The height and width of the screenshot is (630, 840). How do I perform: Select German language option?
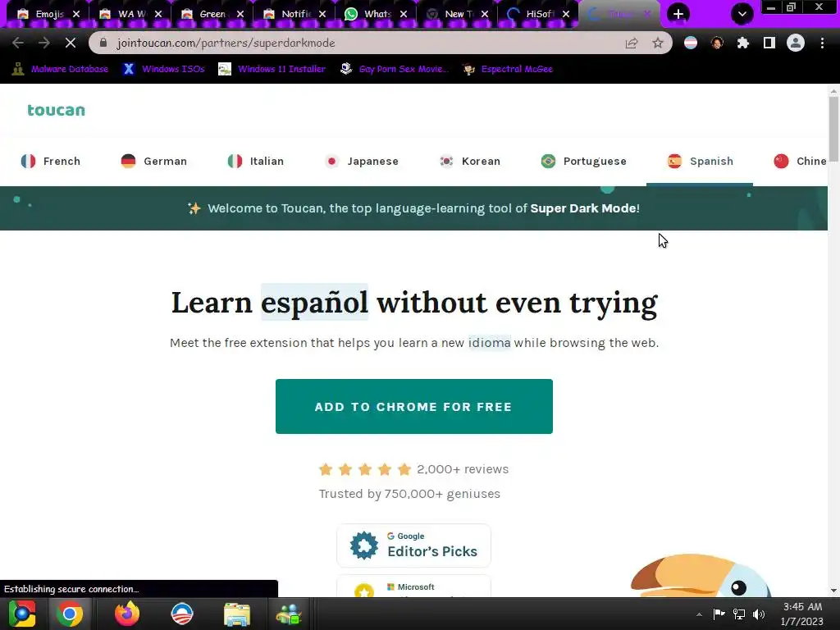153,162
